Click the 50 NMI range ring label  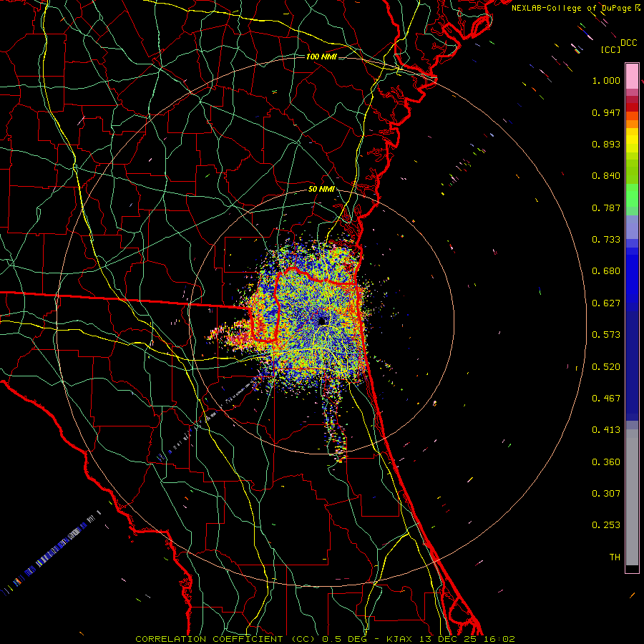pos(321,190)
